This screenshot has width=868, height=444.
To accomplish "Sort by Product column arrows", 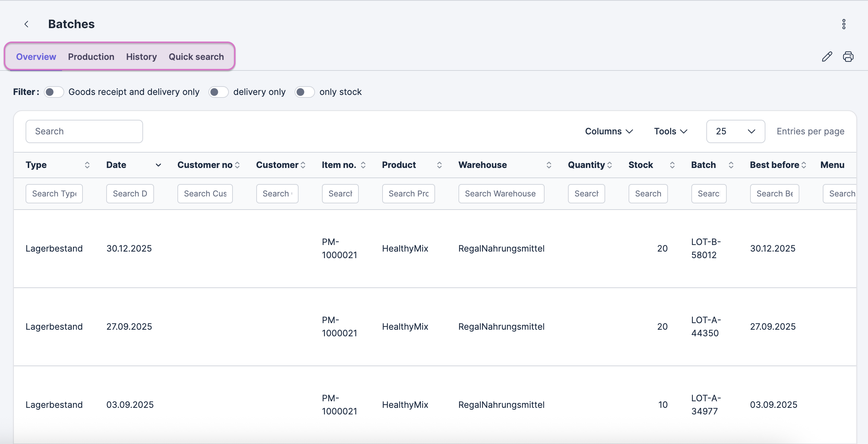I will (439, 165).
